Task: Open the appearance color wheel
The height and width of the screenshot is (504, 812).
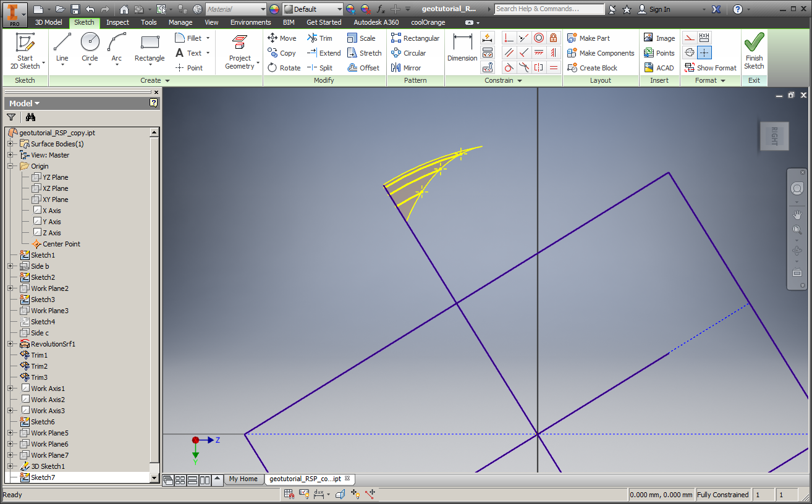Action: pyautogui.click(x=274, y=9)
